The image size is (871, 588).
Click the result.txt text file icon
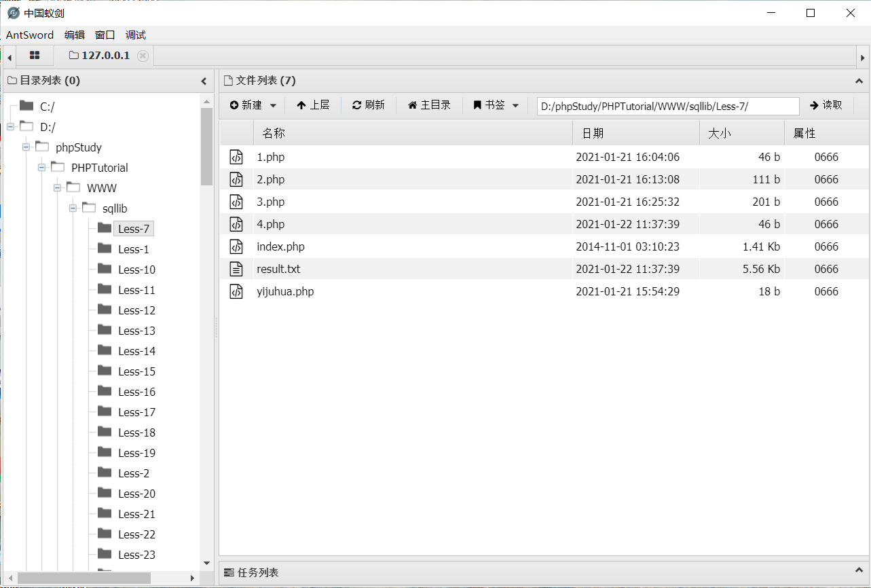point(236,269)
